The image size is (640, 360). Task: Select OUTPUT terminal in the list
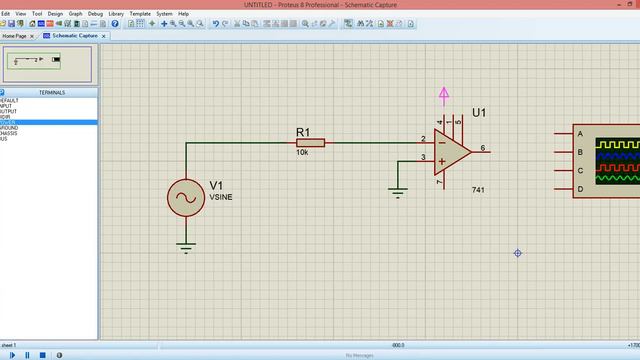tap(8, 111)
